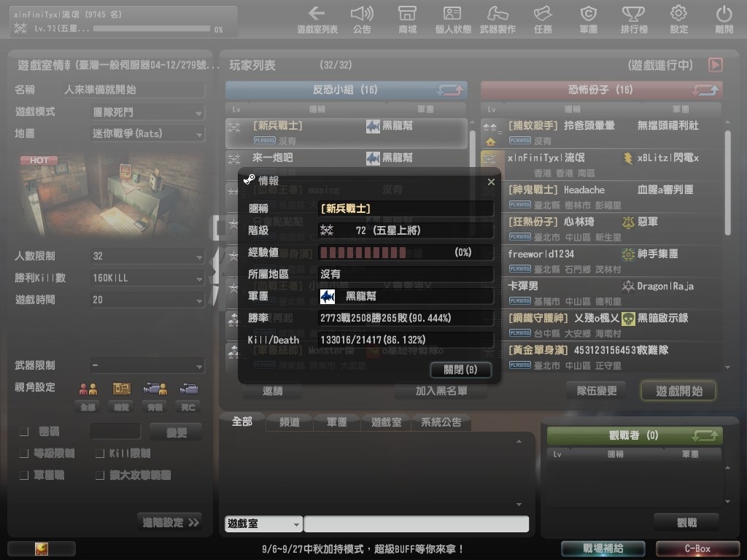Open the 遊戲室 chat channel dropdown
Image resolution: width=747 pixels, height=560 pixels.
[x=263, y=524]
